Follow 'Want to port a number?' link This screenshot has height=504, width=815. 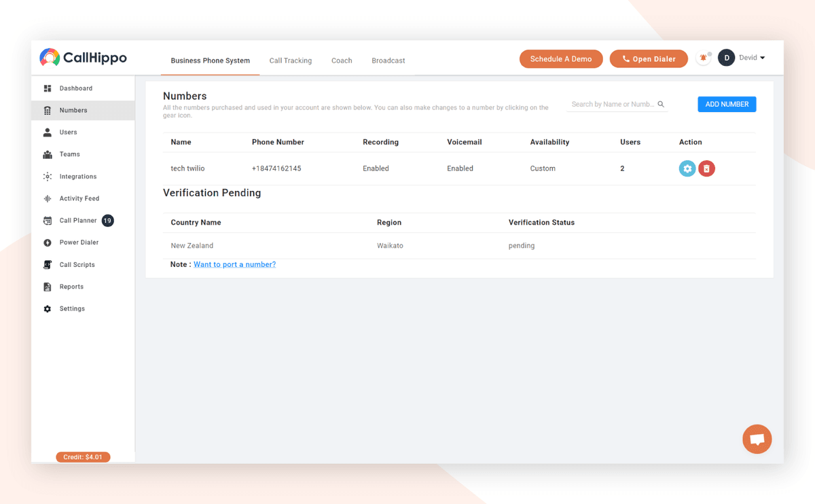235,264
